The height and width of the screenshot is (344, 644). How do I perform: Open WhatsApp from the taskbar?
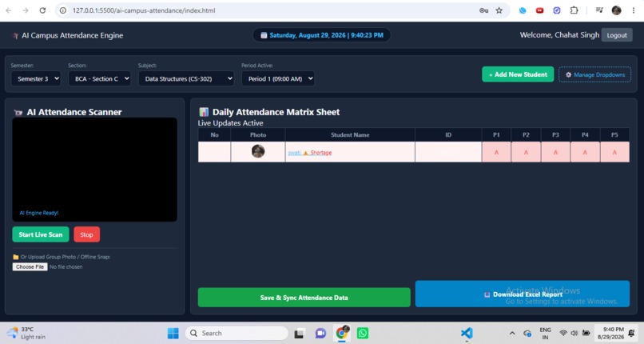pyautogui.click(x=363, y=333)
